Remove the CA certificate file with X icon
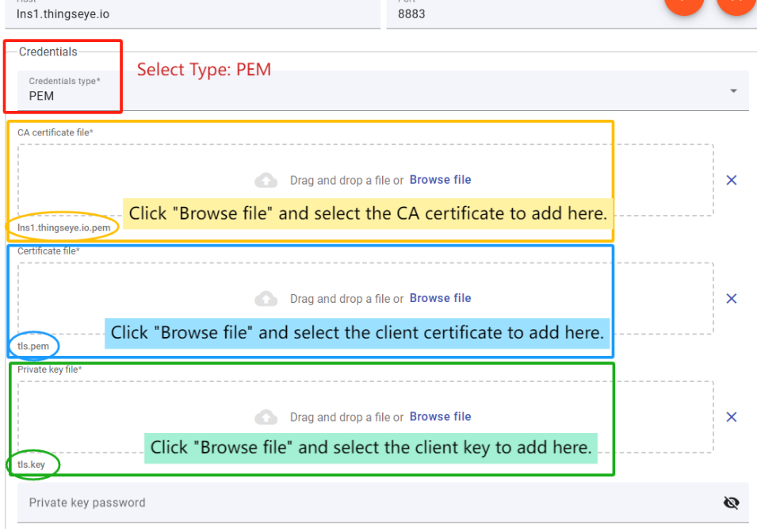This screenshot has height=532, width=757. coord(732,180)
